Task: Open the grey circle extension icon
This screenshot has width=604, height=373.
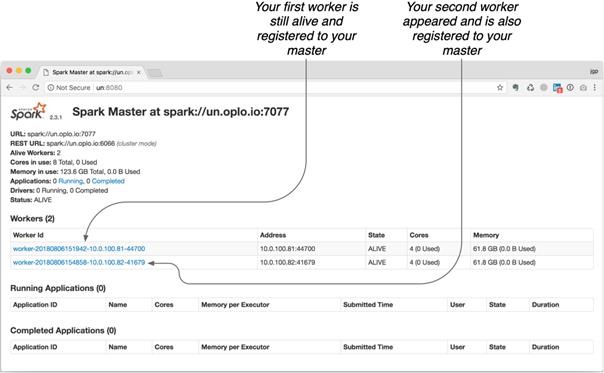Action: click(x=544, y=88)
